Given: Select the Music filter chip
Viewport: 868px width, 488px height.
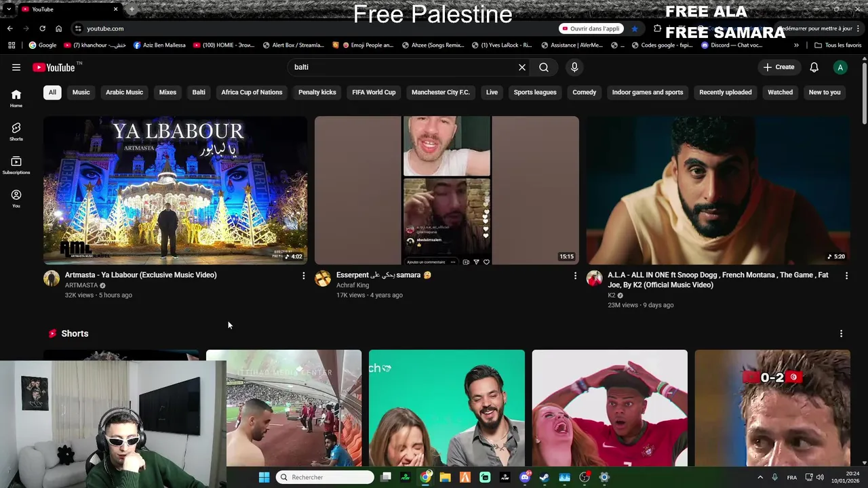Looking at the screenshot, I should pyautogui.click(x=81, y=92).
